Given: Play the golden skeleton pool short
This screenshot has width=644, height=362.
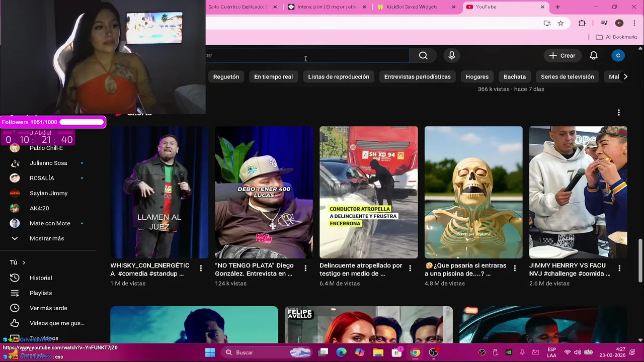Looking at the screenshot, I should [473, 192].
